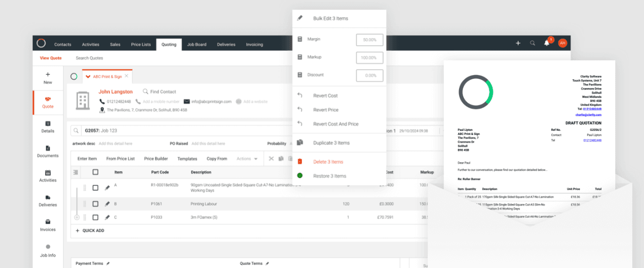The height and width of the screenshot is (268, 644).
Task: Click the Discount percentage field
Action: pos(369,75)
